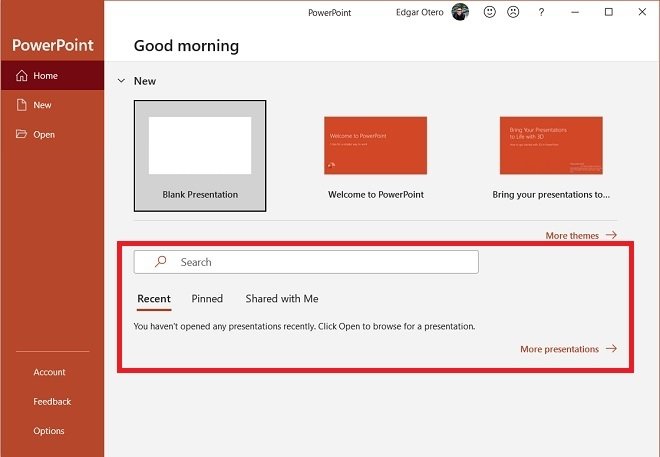Switch to the Pinned tab
This screenshot has height=457, width=660.
[207, 298]
